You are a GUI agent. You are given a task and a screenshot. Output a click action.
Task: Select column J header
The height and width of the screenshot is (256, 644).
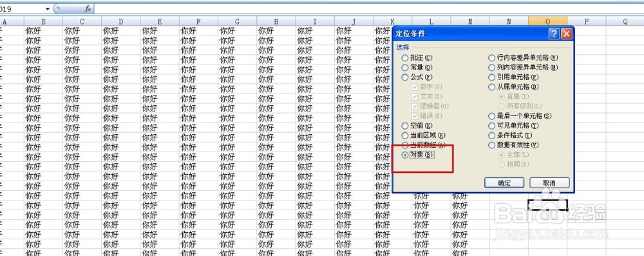[x=354, y=21]
